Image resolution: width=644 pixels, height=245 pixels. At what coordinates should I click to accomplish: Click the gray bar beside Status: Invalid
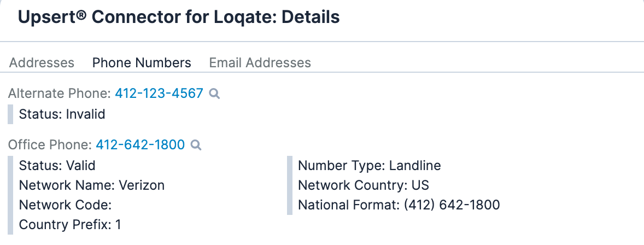pyautogui.click(x=10, y=114)
